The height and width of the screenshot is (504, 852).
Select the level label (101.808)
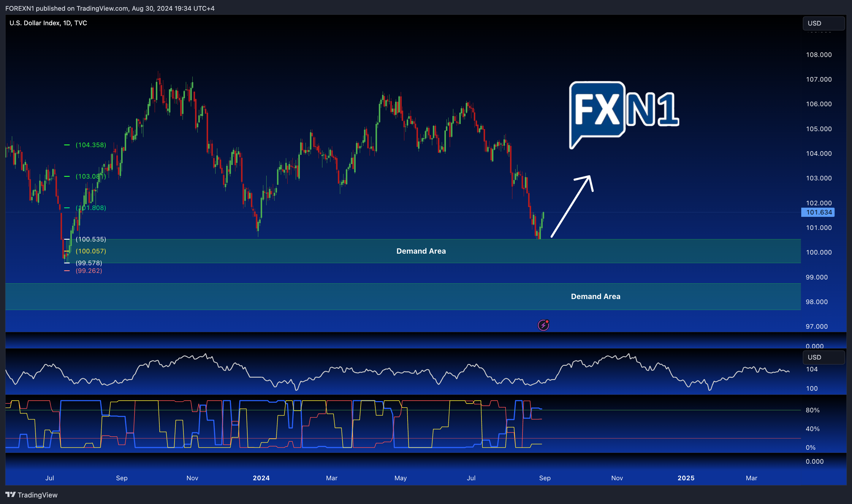[91, 208]
